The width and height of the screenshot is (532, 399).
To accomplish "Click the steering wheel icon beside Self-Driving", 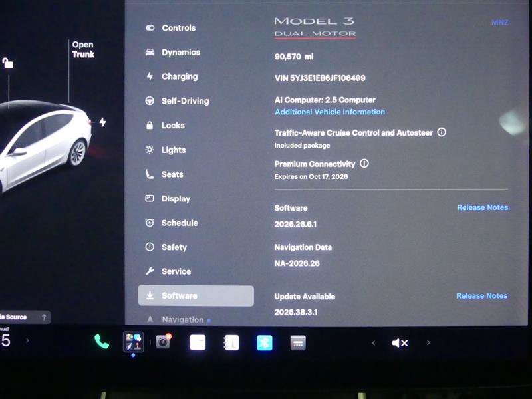I will coord(150,101).
